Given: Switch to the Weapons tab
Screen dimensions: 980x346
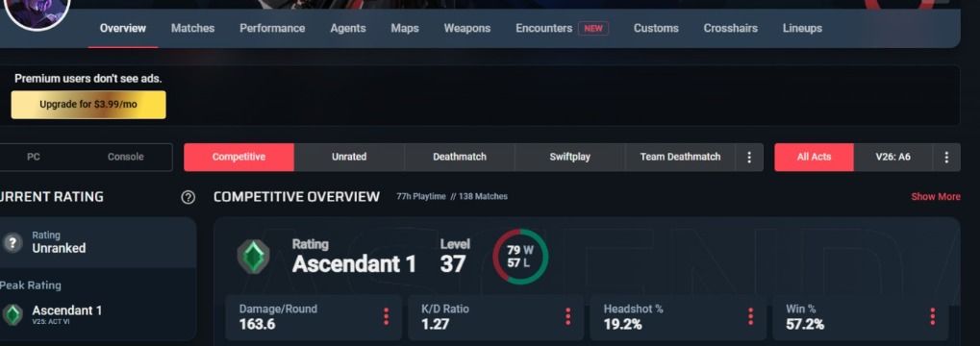Looking at the screenshot, I should 466,28.
